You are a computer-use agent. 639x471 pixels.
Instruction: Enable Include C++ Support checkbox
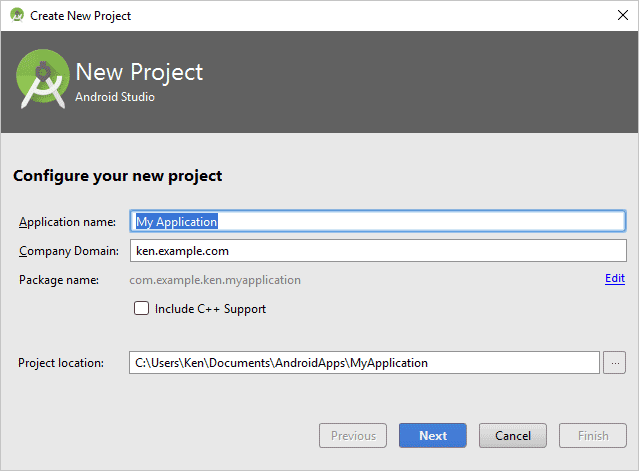(141, 308)
